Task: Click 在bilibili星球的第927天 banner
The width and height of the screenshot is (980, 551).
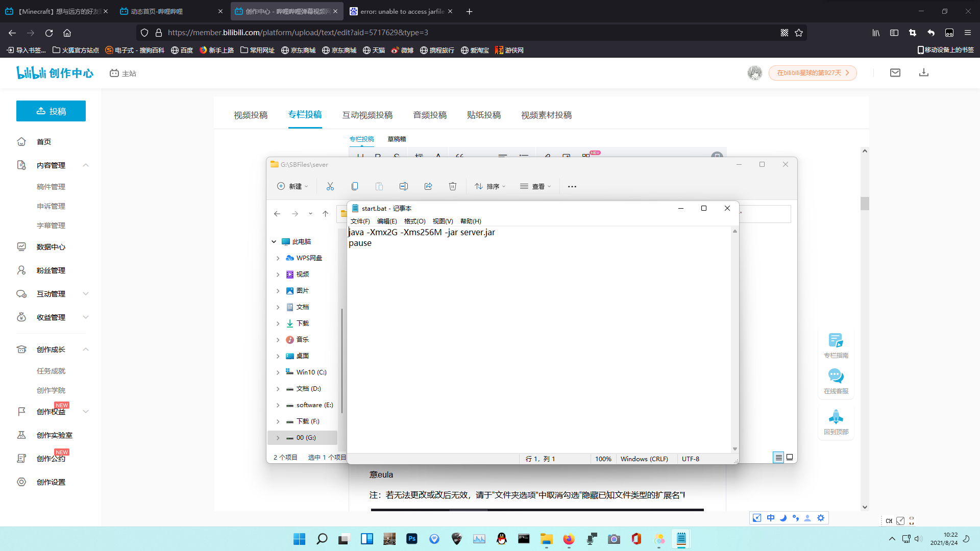Action: click(813, 73)
